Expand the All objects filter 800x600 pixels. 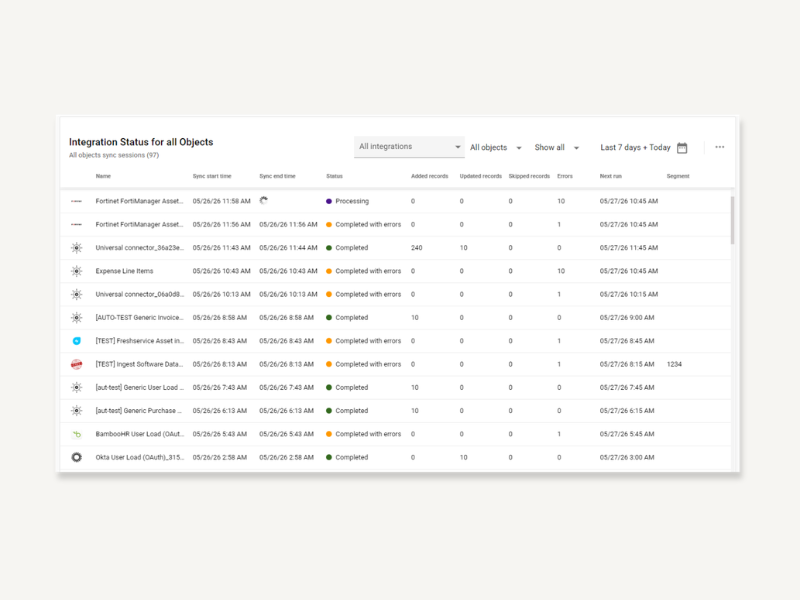[x=495, y=147]
